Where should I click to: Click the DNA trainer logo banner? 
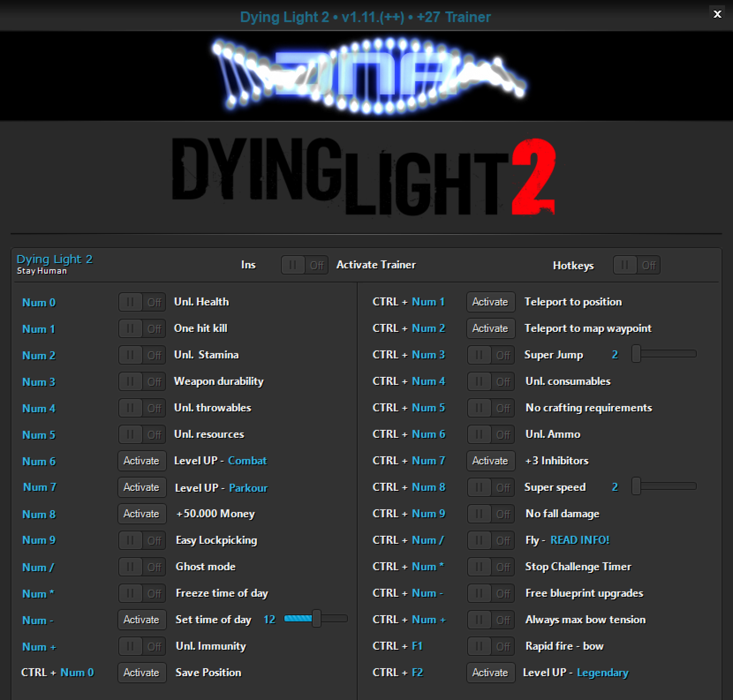[x=366, y=76]
